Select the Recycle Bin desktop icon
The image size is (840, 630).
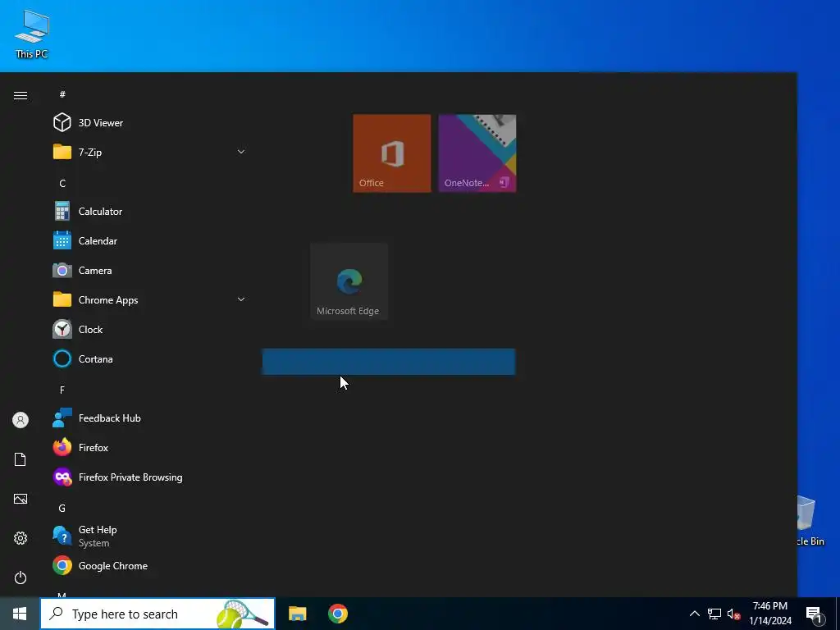(809, 521)
